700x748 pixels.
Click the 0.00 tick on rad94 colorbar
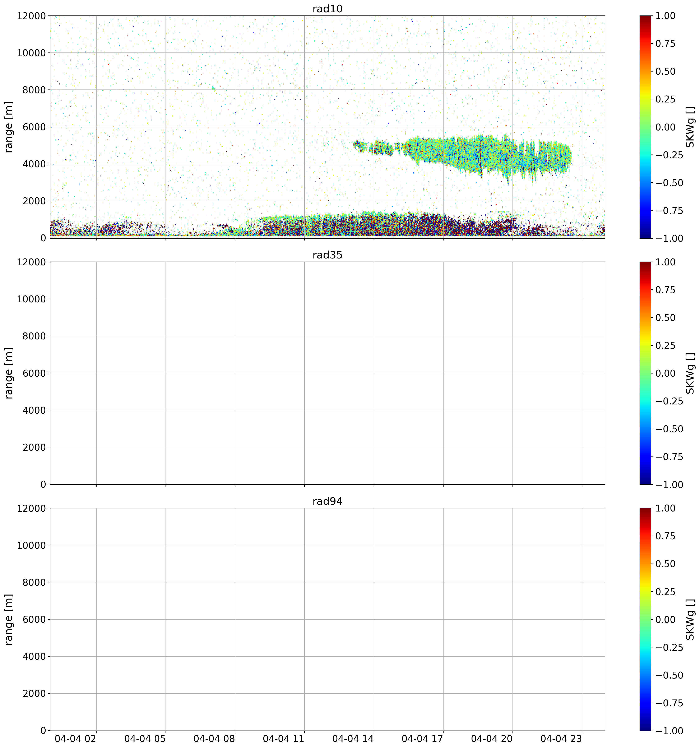pos(665,620)
